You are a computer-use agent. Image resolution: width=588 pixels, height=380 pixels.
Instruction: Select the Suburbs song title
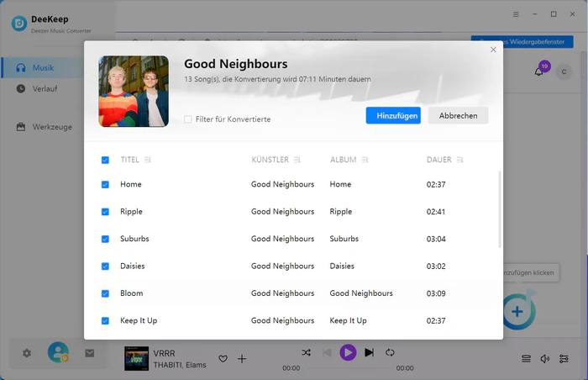tap(134, 239)
